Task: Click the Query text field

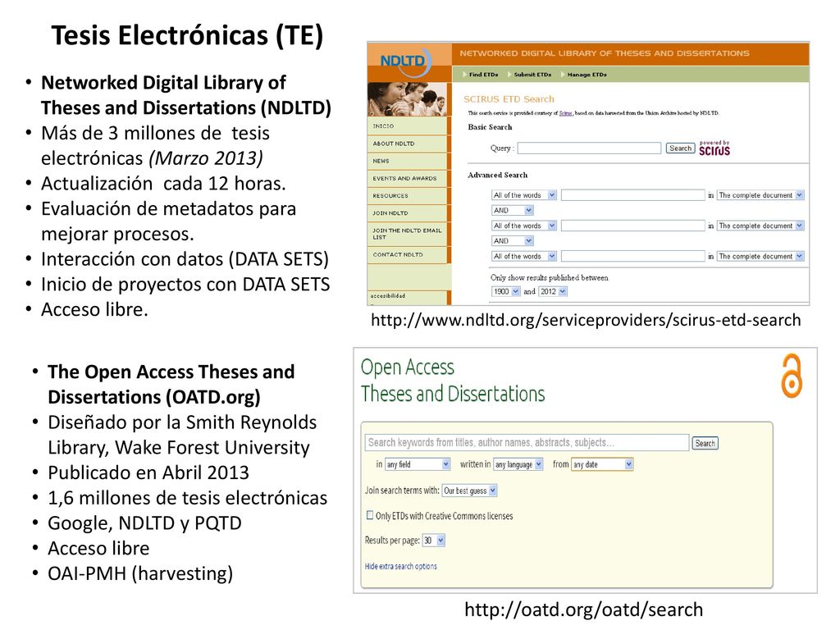Action: pyautogui.click(x=589, y=148)
